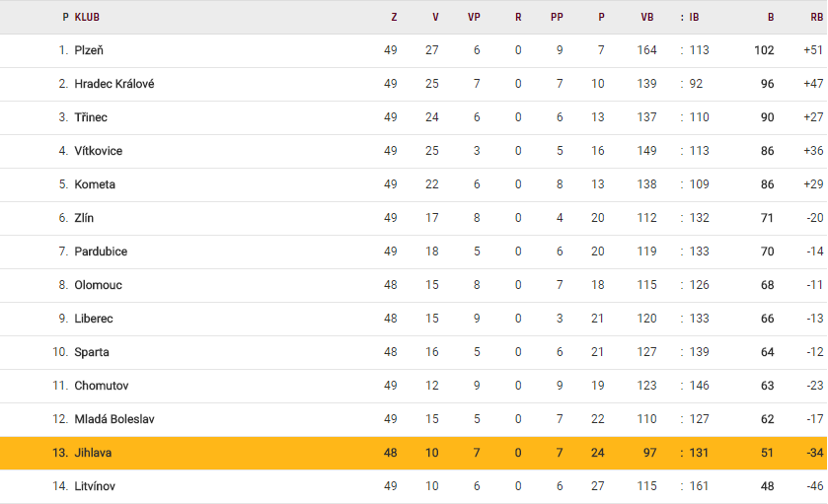The image size is (828, 504).
Task: Sort the table by VP column
Action: click(475, 17)
